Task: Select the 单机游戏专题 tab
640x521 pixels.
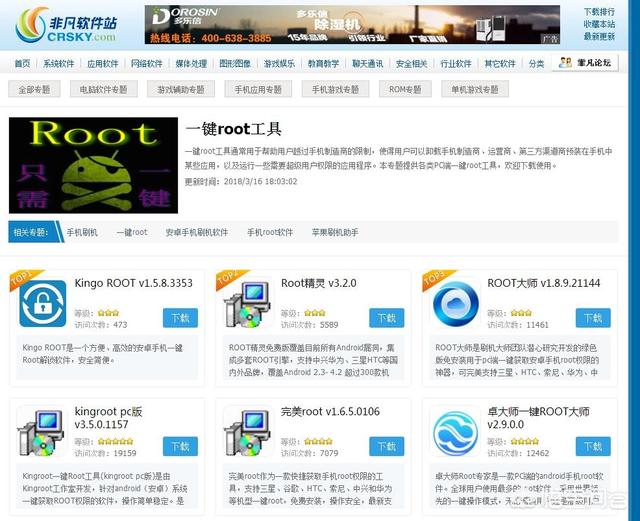Action: click(475, 89)
